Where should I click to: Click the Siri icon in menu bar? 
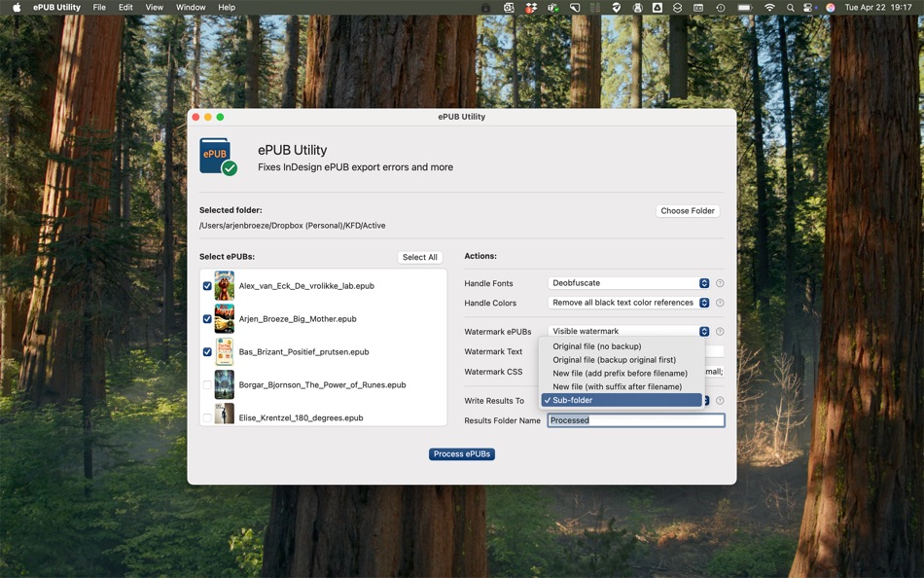pyautogui.click(x=830, y=7)
